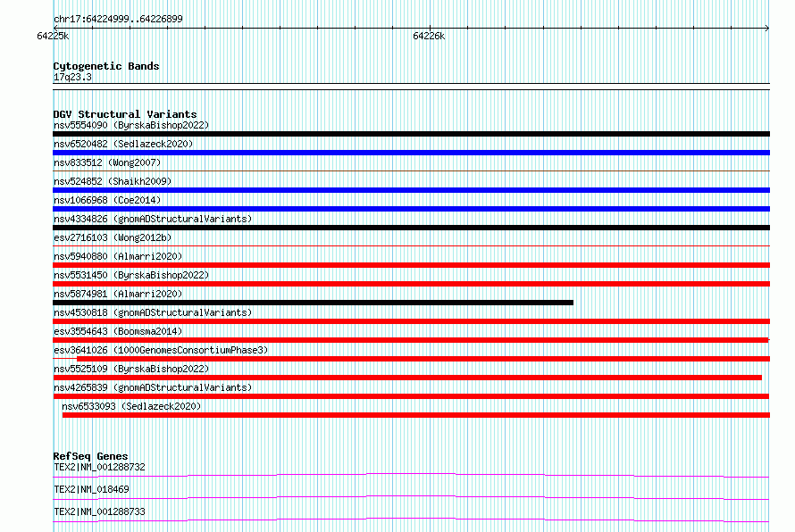Select the blue bar under nsv524852
The image size is (795, 532).
point(411,190)
